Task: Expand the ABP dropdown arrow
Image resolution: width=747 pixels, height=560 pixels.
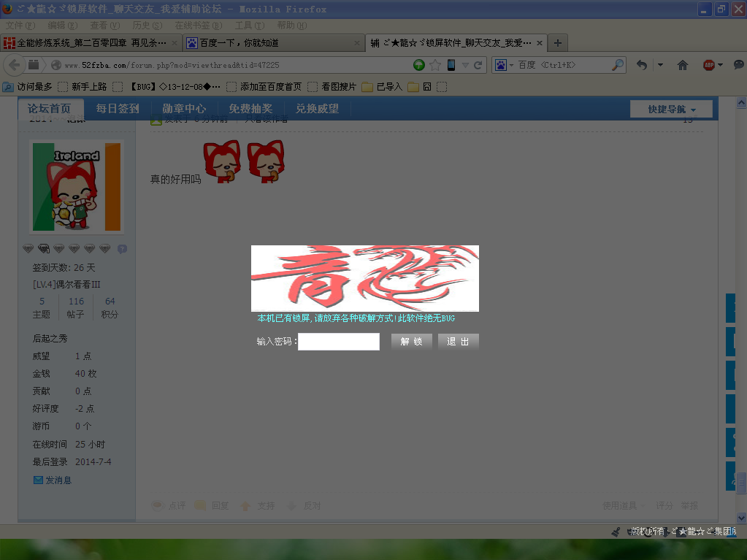Action: click(x=720, y=65)
